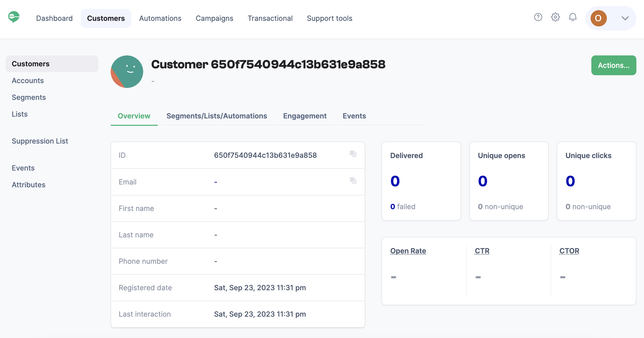Open the help question mark icon
The image size is (644, 338).
538,17
